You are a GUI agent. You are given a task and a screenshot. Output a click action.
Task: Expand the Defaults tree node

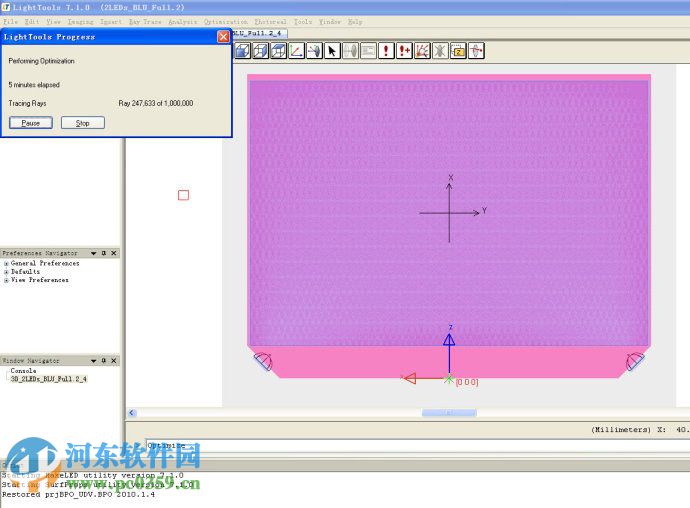(6, 272)
